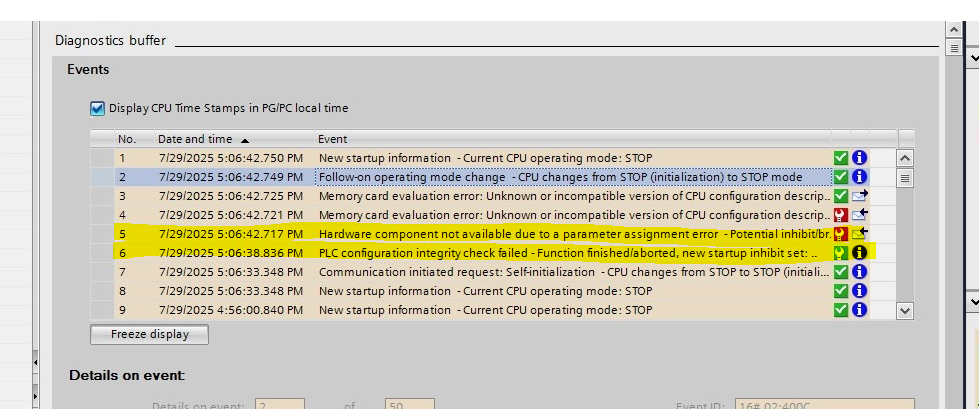The image size is (979, 409).
Task: Click timestamp 7/29/2025 4:56:00.840 PM
Action: pos(230,310)
